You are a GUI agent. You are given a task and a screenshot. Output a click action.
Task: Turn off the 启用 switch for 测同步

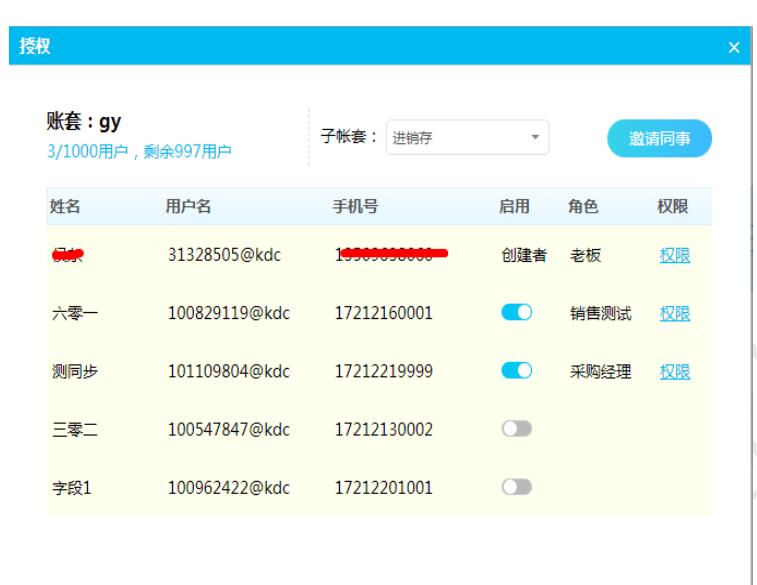(x=516, y=371)
